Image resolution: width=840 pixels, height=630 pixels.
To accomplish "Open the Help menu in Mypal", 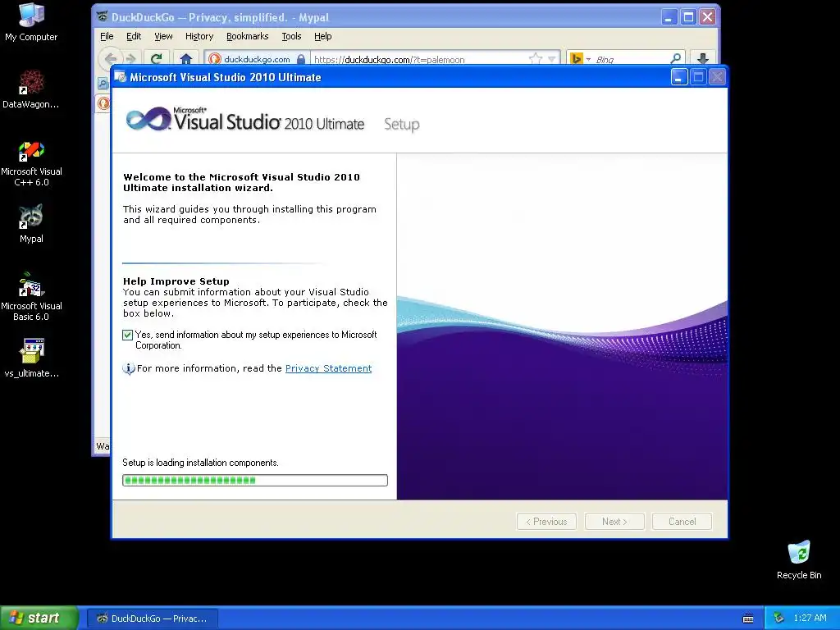I will click(x=322, y=36).
